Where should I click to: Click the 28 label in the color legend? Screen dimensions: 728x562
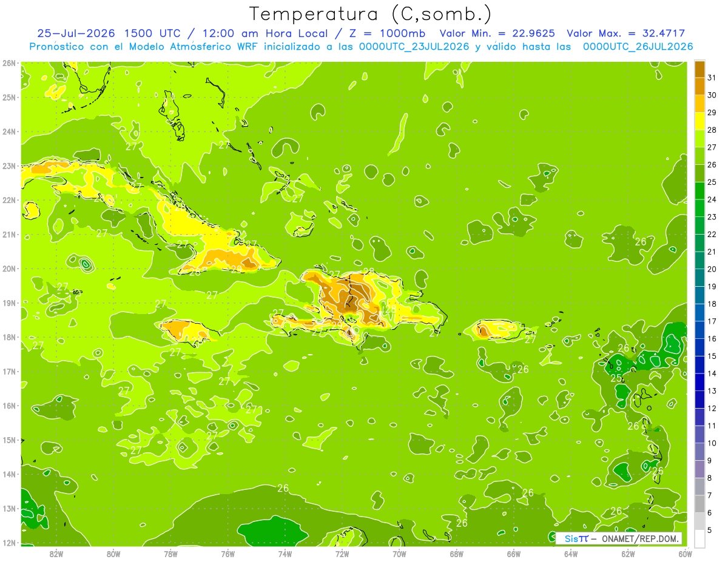pos(712,130)
